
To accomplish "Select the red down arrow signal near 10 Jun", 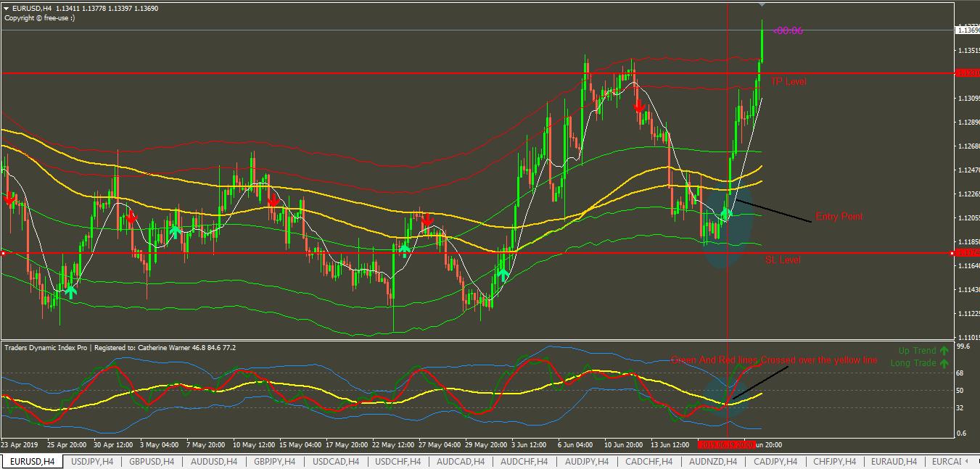I will pyautogui.click(x=639, y=107).
